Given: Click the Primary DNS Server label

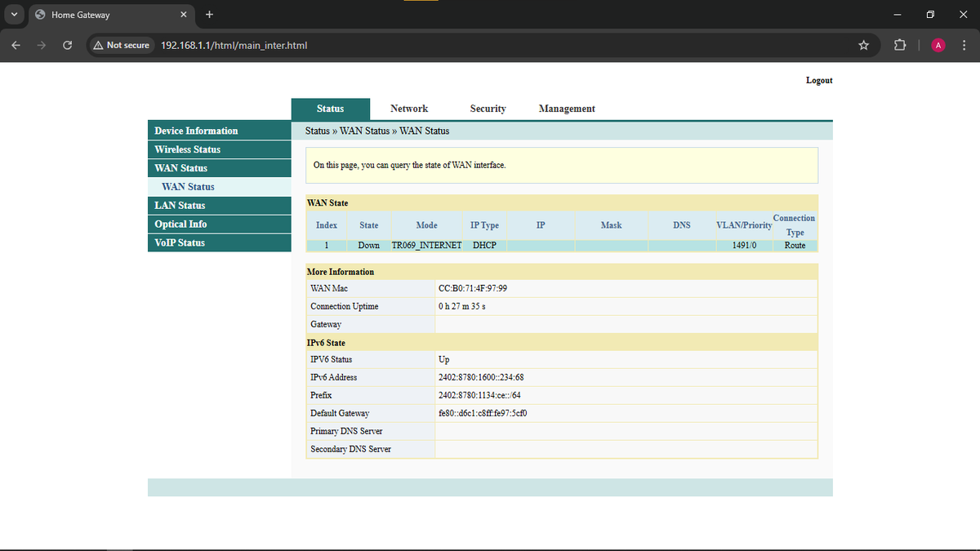Looking at the screenshot, I should [346, 431].
